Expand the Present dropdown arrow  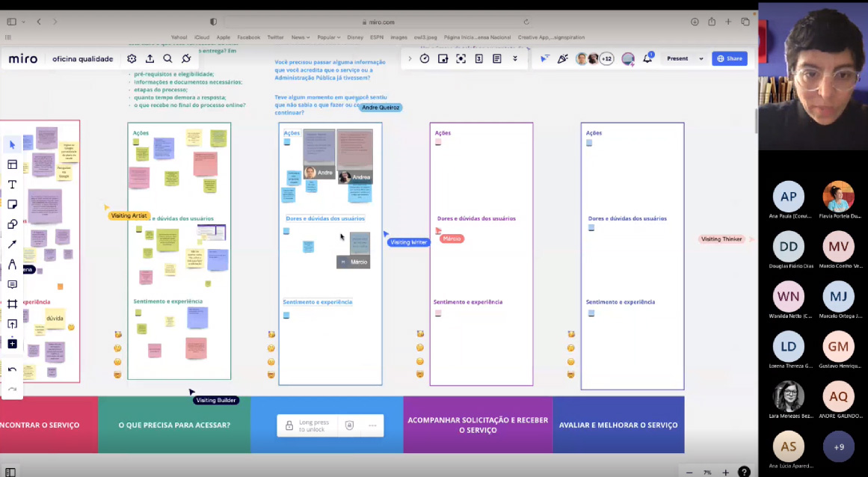[x=701, y=58]
